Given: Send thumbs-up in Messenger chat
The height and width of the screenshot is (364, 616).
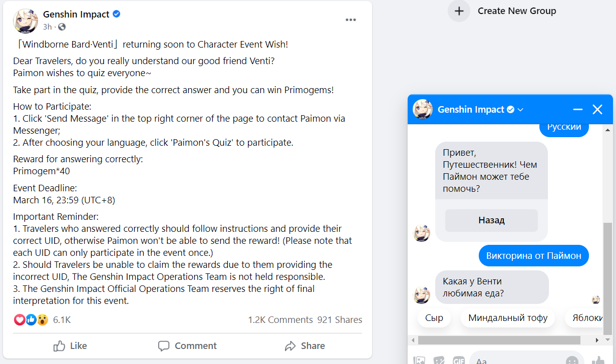Looking at the screenshot, I should [597, 360].
